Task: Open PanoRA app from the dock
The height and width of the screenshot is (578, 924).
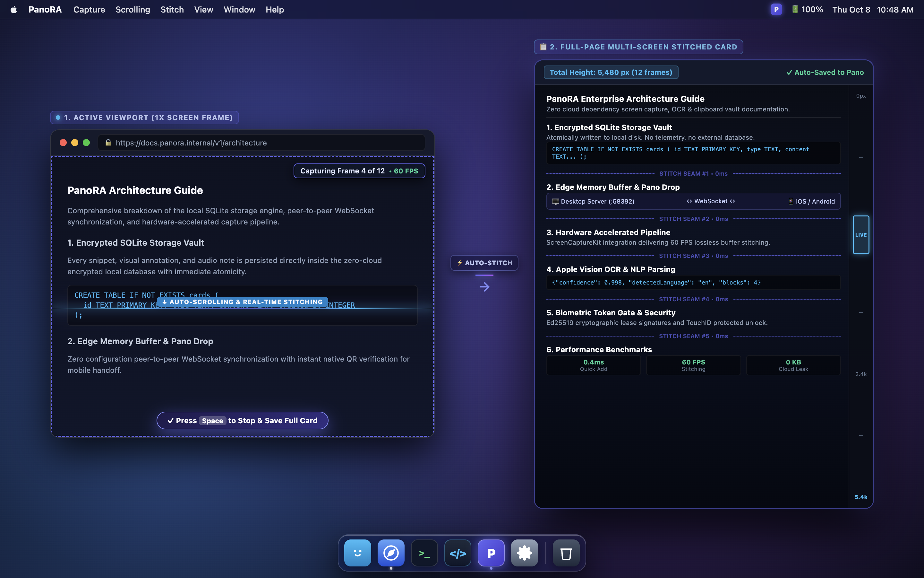Action: click(491, 553)
